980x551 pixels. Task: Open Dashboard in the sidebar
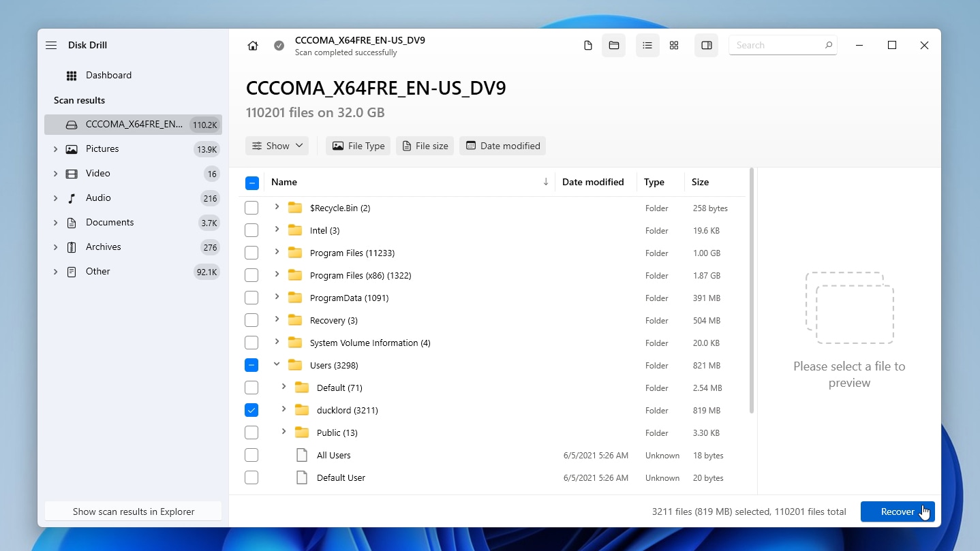point(133,76)
